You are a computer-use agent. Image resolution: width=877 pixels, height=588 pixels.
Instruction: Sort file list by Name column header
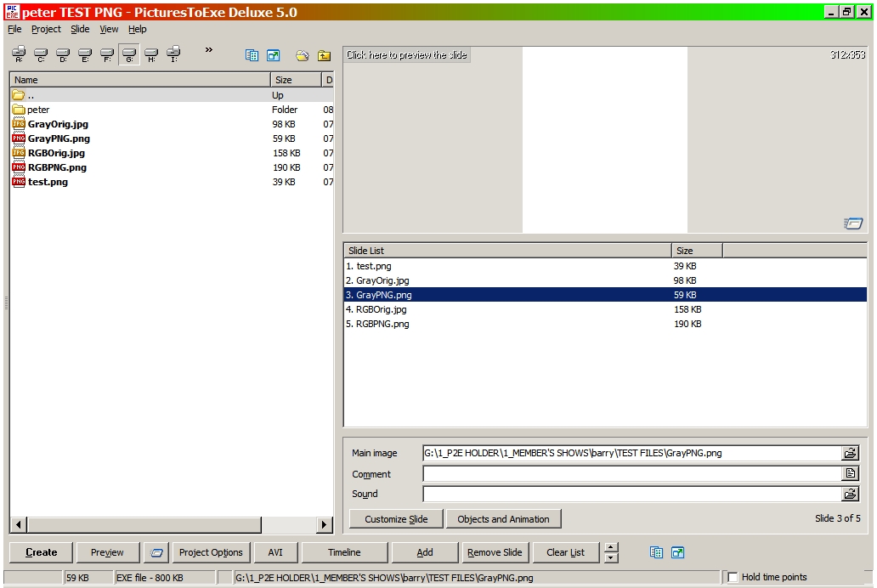pyautogui.click(x=140, y=80)
